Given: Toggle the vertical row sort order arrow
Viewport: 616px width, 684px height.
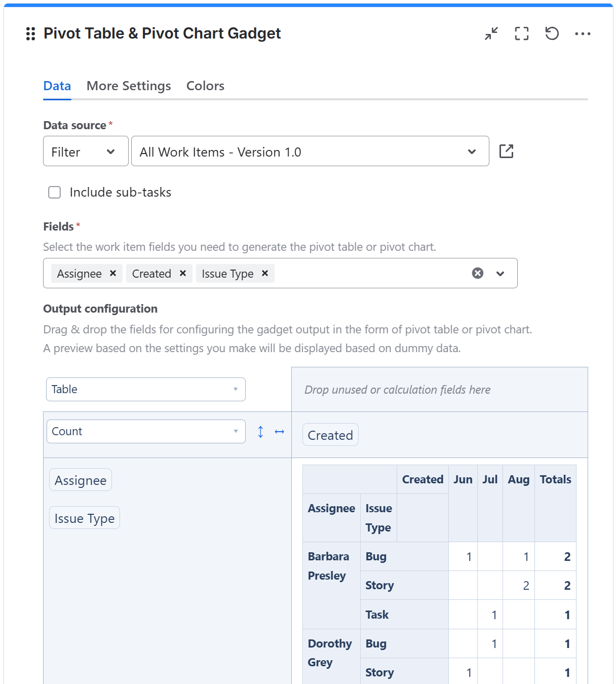Looking at the screenshot, I should click(x=260, y=432).
